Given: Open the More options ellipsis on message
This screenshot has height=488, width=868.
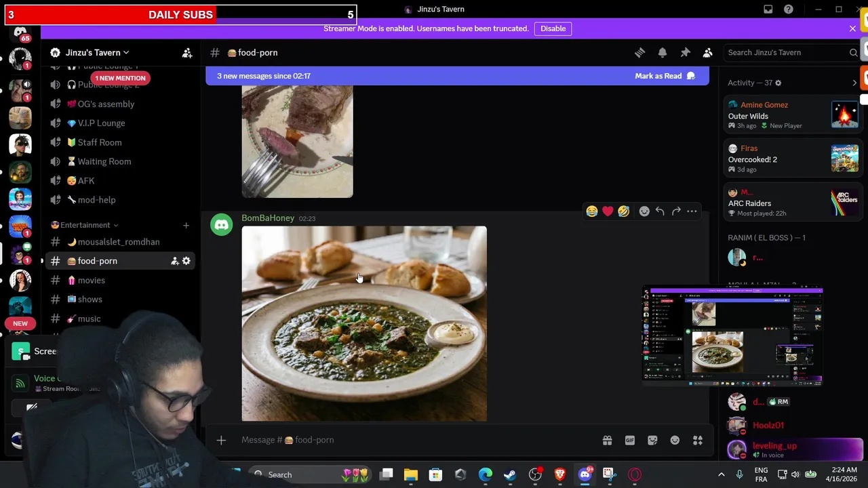Looking at the screenshot, I should tap(692, 211).
